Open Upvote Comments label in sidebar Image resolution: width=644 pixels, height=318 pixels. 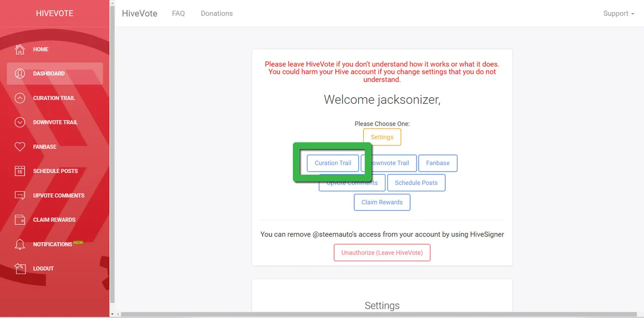click(x=59, y=196)
